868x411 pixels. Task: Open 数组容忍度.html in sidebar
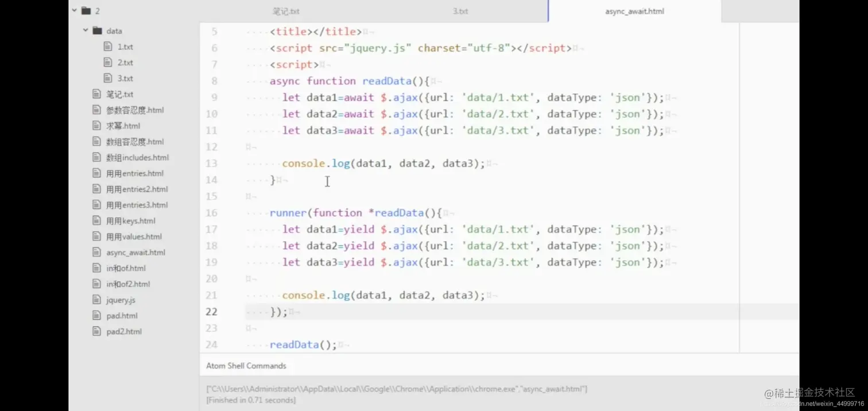135,141
